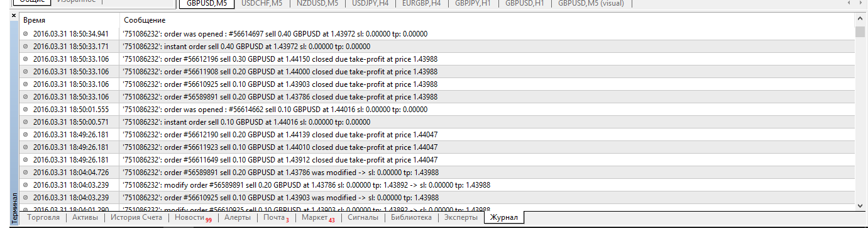Viewport: 868px width, 228px height.
Task: Click the vertical scrollbar thumb
Action: [x=860, y=32]
